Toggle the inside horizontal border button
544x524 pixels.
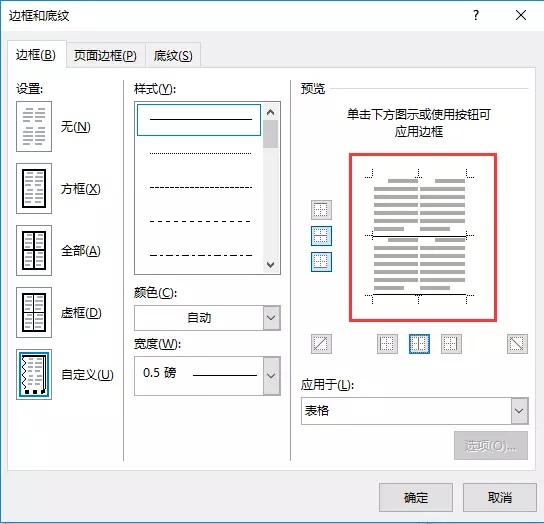coord(321,236)
